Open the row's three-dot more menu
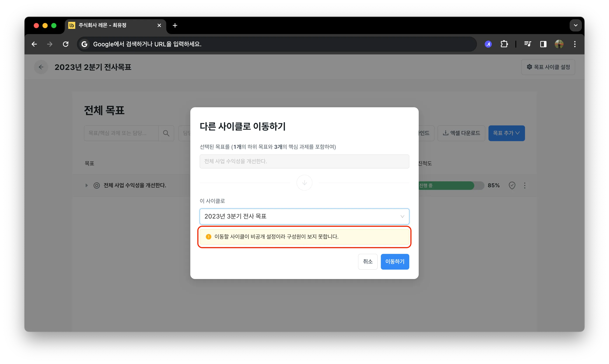This screenshot has width=609, height=364. [525, 185]
